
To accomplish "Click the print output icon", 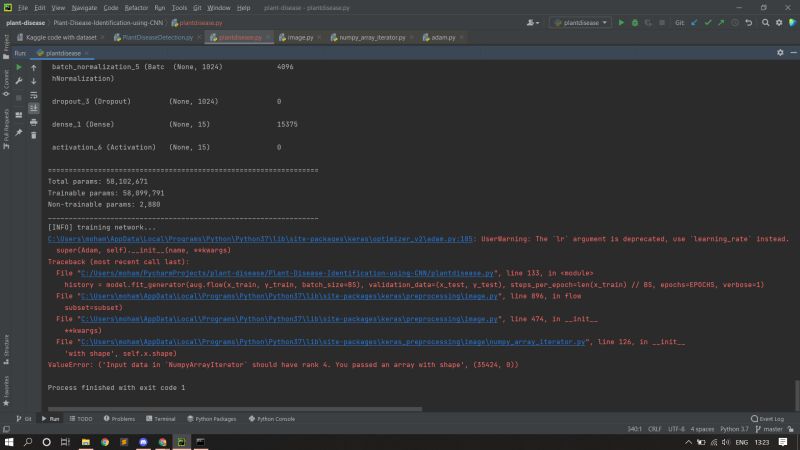I will tap(34, 122).
